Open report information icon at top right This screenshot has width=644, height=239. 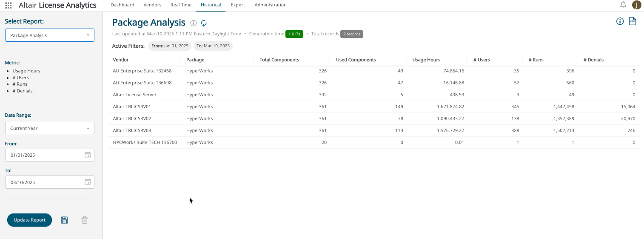point(620,21)
